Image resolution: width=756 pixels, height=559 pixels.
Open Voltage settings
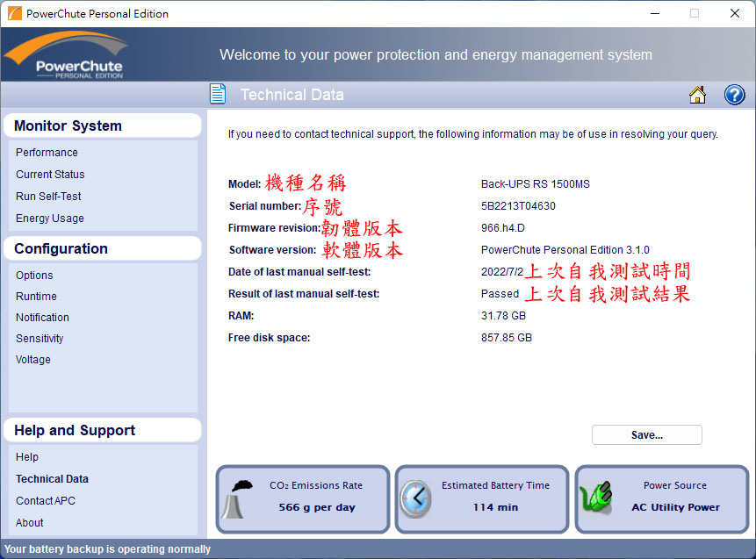(x=33, y=360)
